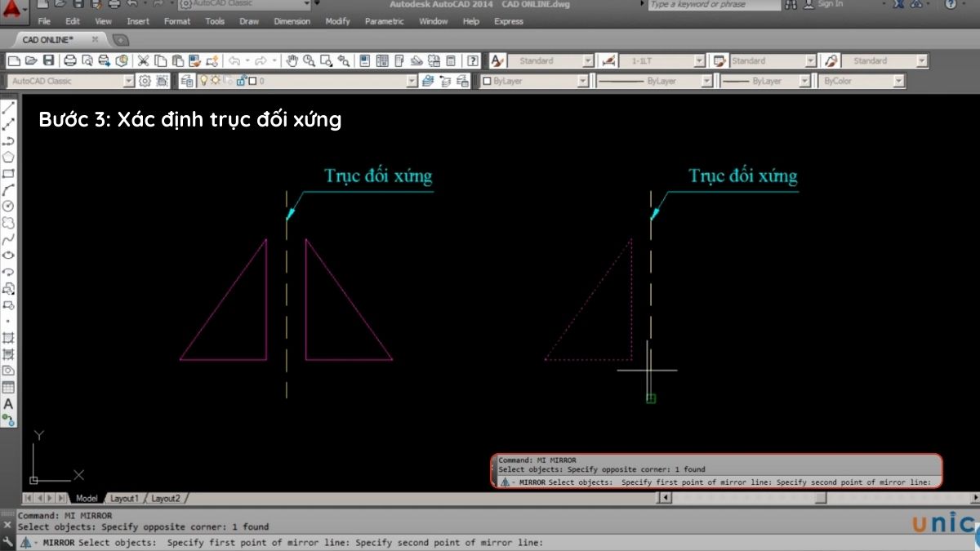Create a new drawing with New icon
This screenshot has height=551, width=980.
[x=14, y=60]
